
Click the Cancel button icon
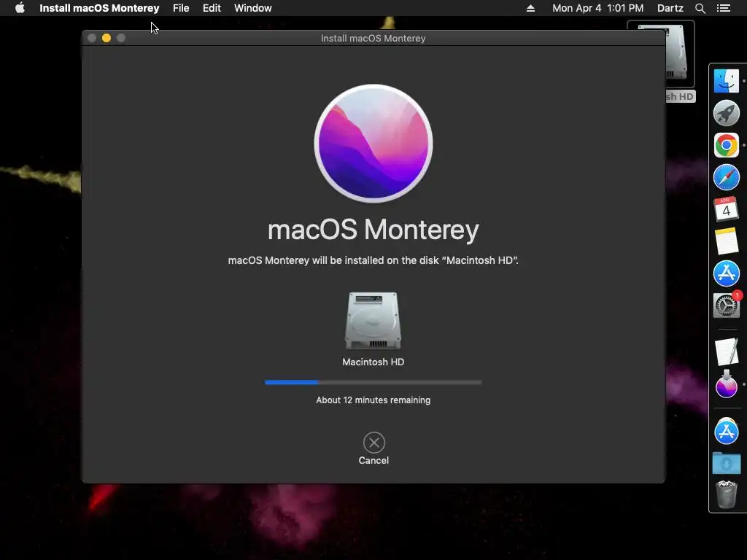point(374,443)
